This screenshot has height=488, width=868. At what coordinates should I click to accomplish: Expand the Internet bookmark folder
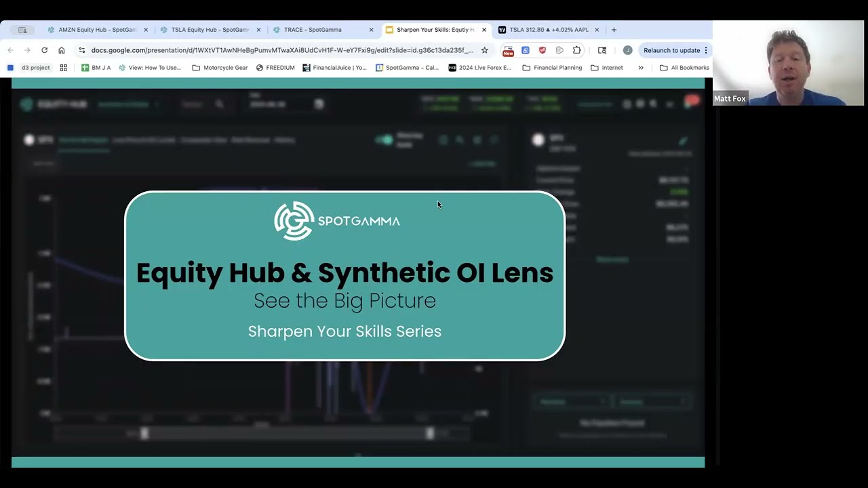(607, 68)
